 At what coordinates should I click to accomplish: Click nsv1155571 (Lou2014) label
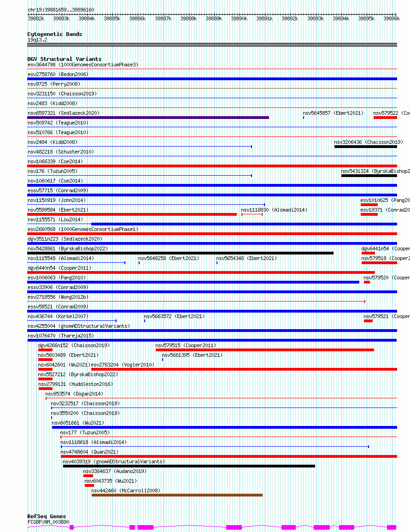[x=55, y=220]
